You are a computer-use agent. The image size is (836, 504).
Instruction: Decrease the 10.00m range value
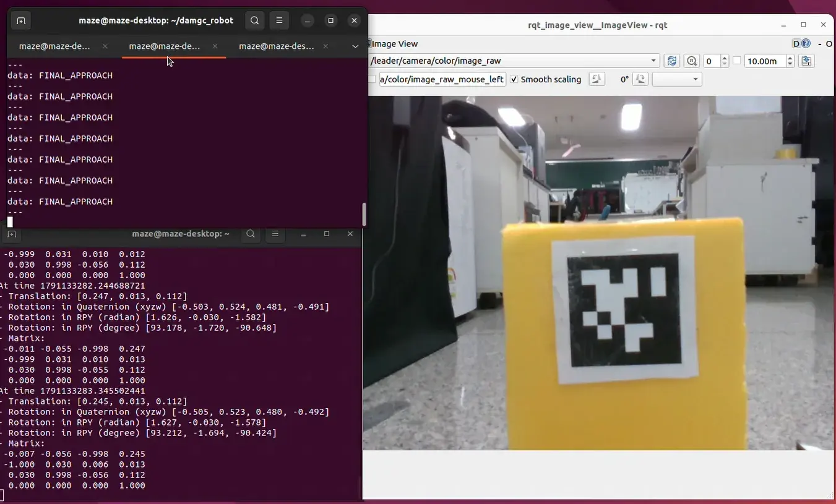coord(790,64)
